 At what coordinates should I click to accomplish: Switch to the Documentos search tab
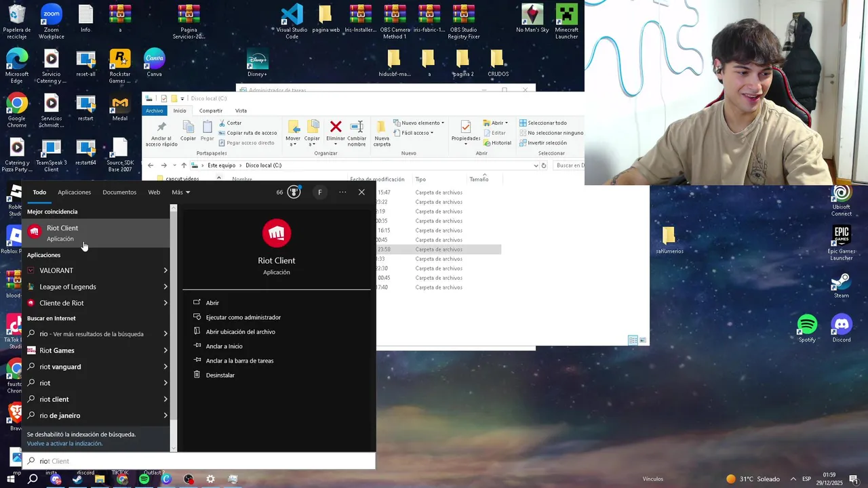tap(119, 192)
